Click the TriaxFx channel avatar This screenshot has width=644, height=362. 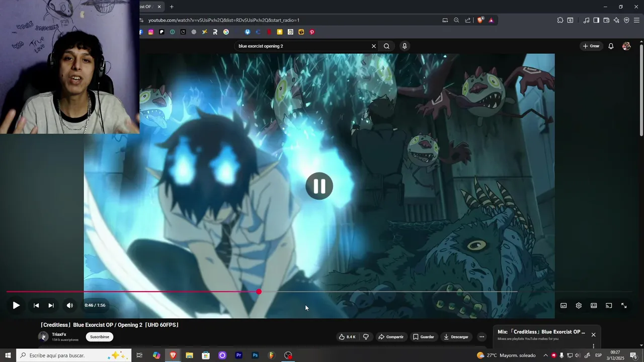[43, 337]
